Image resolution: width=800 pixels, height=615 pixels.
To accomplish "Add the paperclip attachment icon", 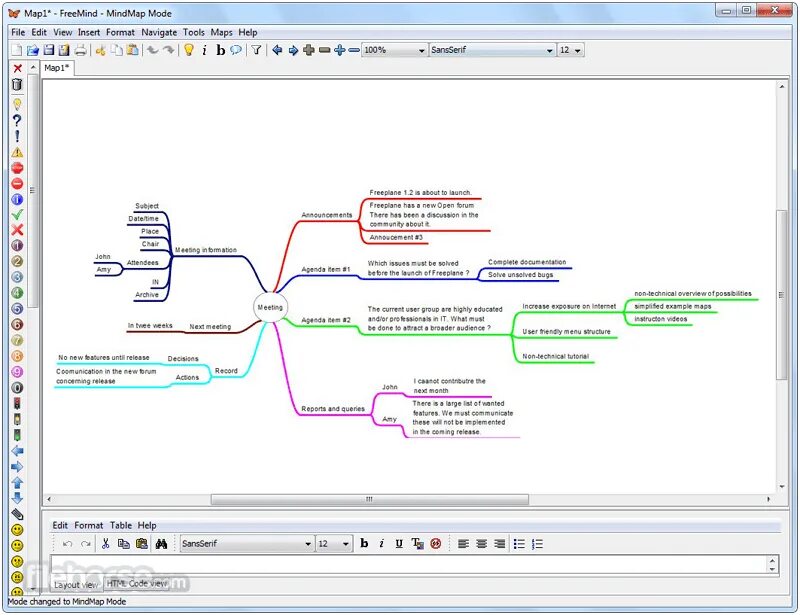I will [17, 514].
